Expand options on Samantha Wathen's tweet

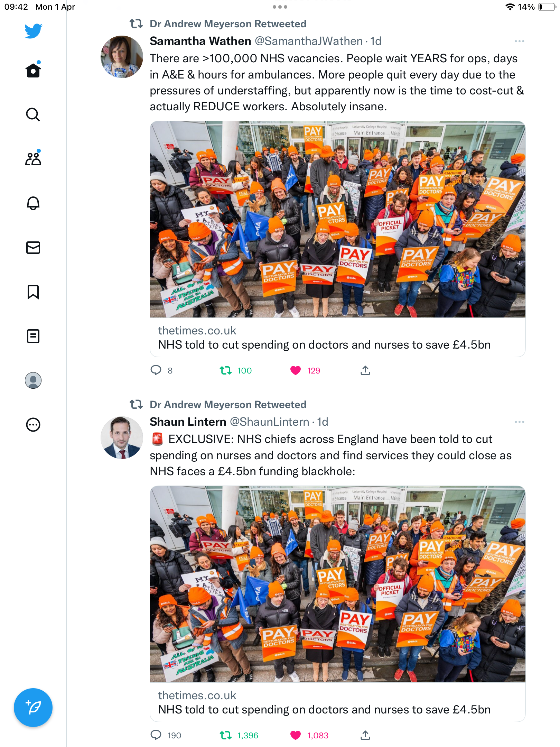[x=519, y=41]
